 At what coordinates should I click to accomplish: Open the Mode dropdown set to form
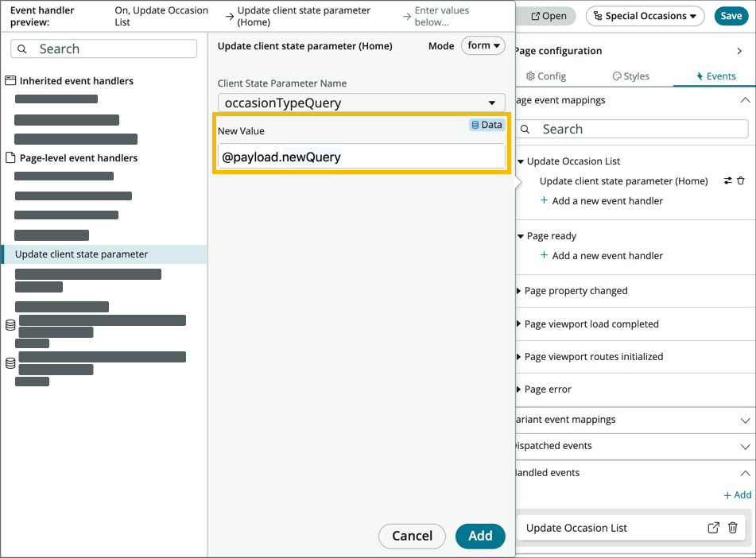483,46
